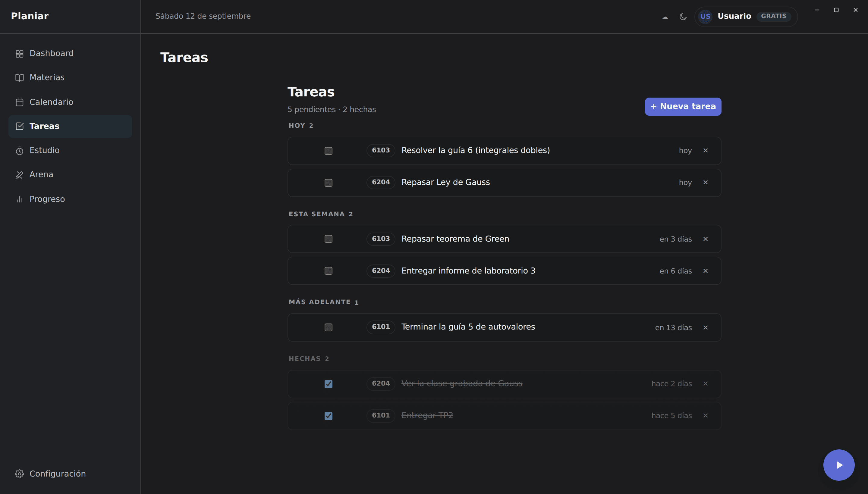Click the Planiar logo text

click(30, 16)
